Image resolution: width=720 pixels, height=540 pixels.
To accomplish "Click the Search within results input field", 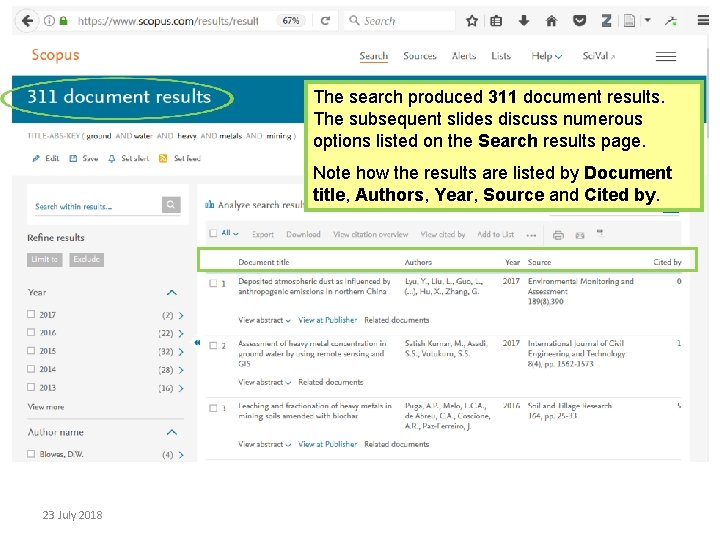I will (98, 206).
